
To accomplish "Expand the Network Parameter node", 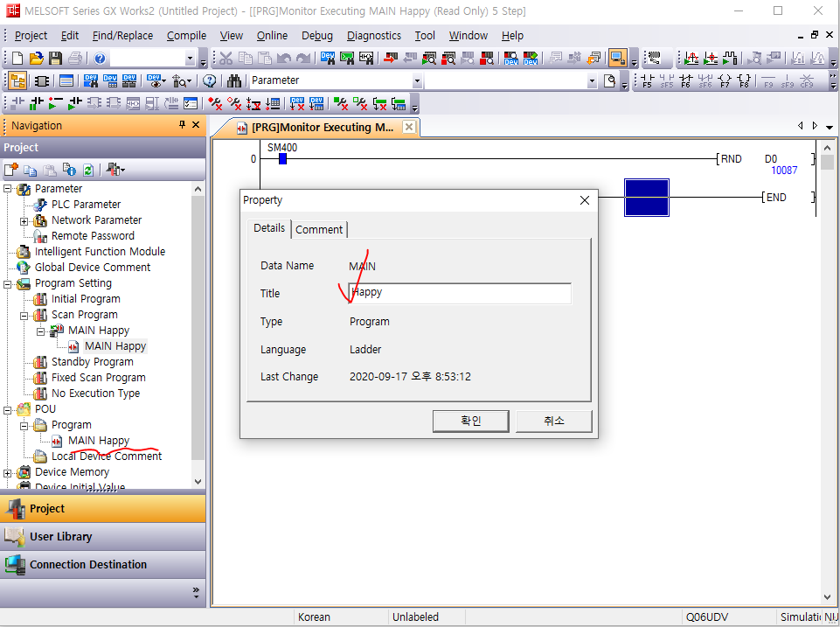I will click(x=24, y=220).
